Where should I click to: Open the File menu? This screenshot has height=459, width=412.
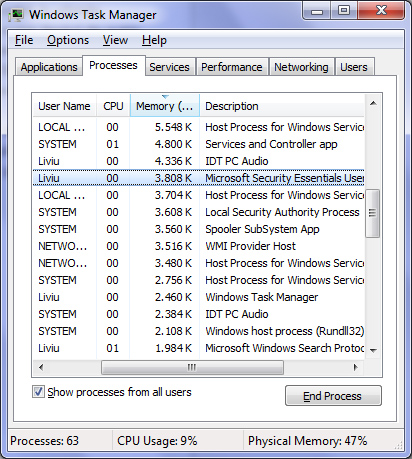[24, 40]
